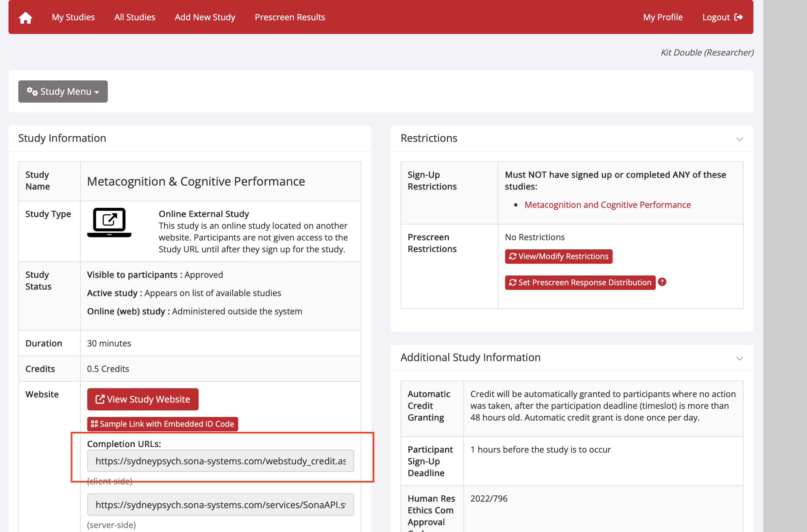Collapse the Additional Study Information panel

tap(739, 358)
